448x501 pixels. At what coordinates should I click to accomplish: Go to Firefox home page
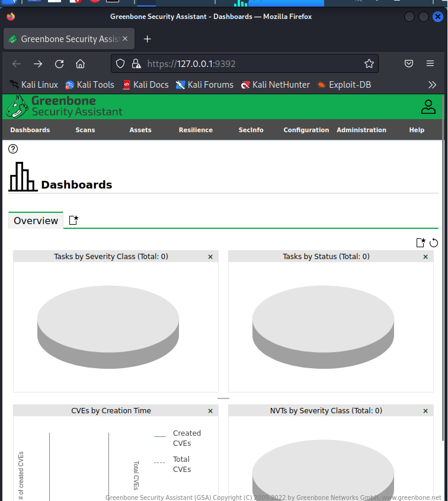pyautogui.click(x=80, y=64)
